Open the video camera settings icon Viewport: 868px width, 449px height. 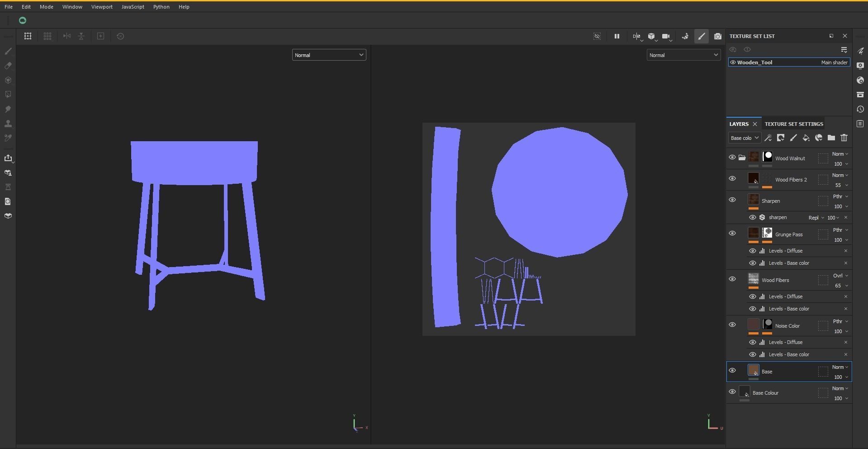click(666, 36)
